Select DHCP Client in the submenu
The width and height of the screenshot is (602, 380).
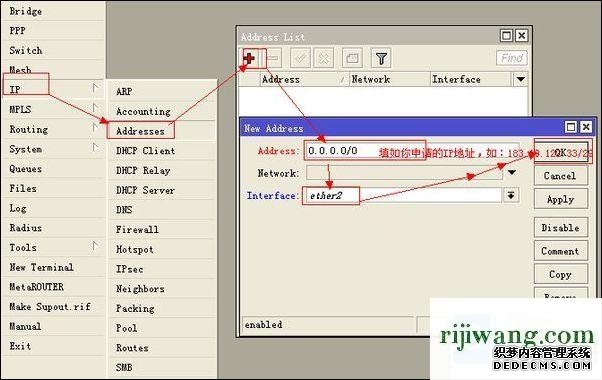162,150
